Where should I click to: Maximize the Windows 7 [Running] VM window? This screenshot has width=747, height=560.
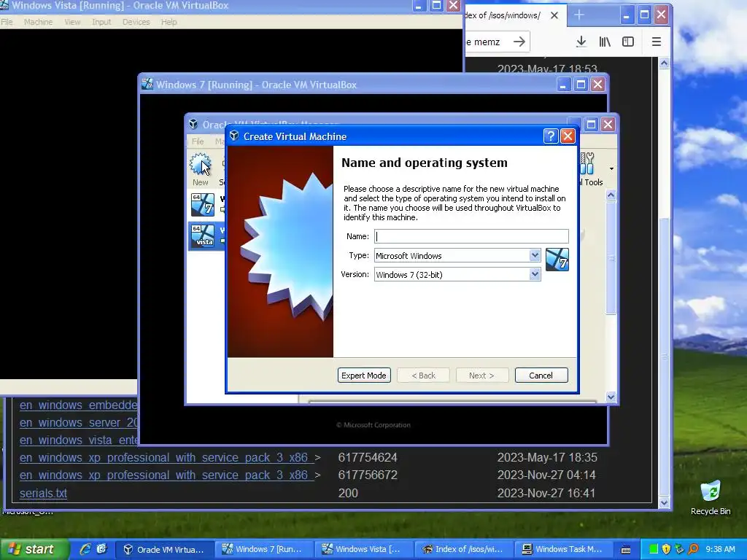coord(580,85)
